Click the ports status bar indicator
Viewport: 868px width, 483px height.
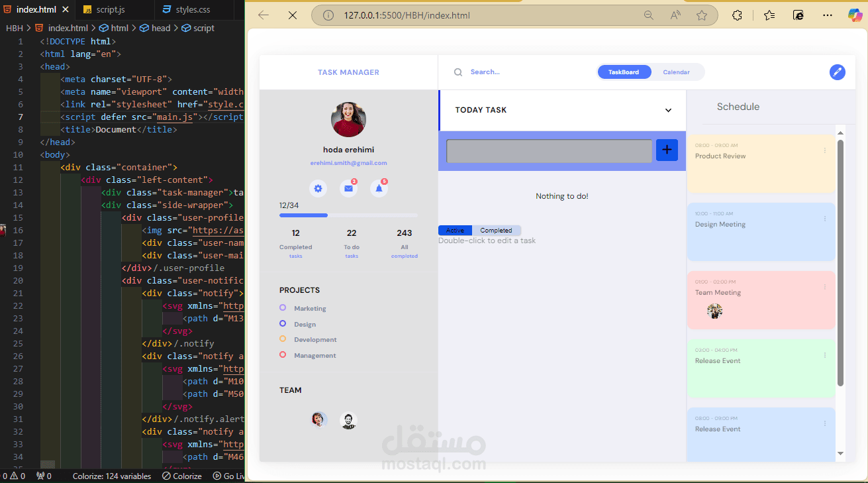(44, 476)
